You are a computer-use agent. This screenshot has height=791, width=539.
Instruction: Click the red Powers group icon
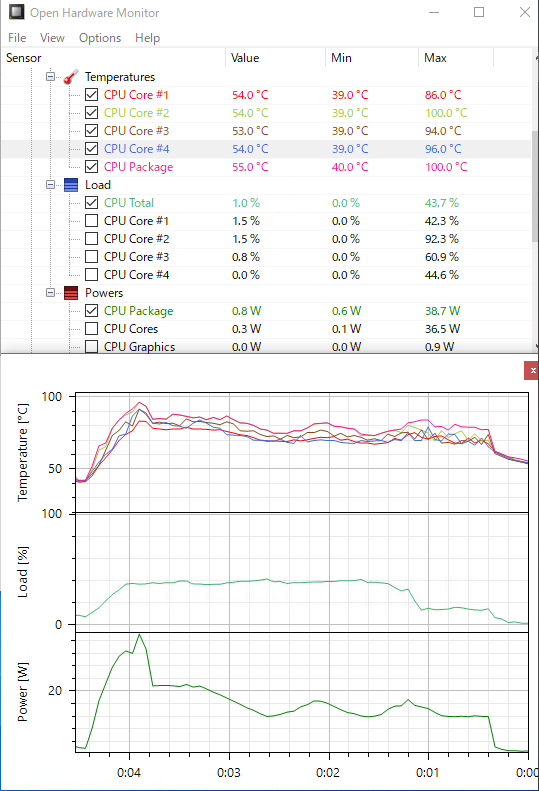tap(71, 293)
